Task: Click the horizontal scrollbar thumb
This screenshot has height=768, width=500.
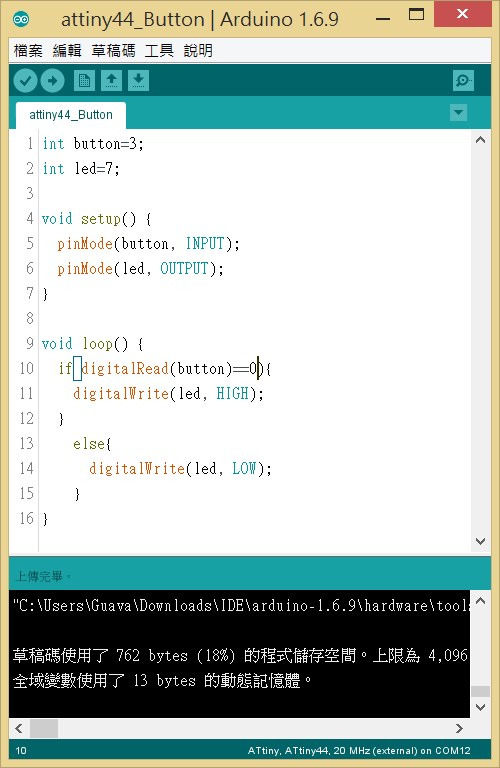Action: point(44,728)
